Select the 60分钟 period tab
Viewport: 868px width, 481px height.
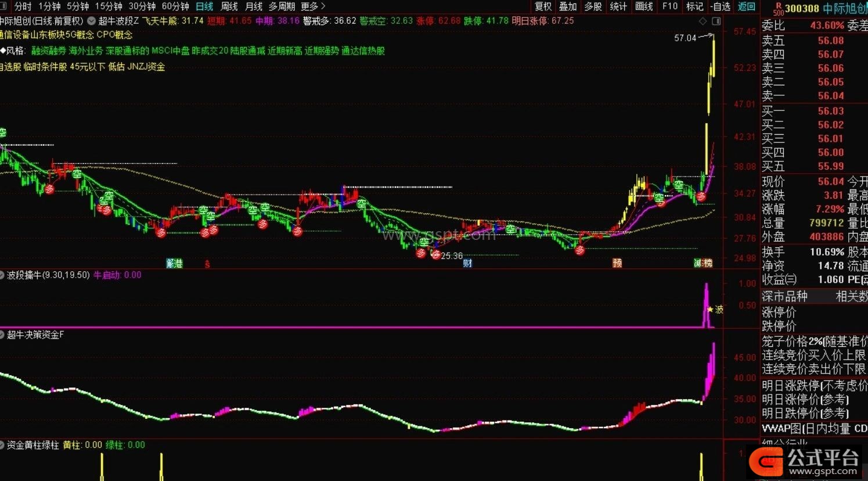[x=175, y=6]
